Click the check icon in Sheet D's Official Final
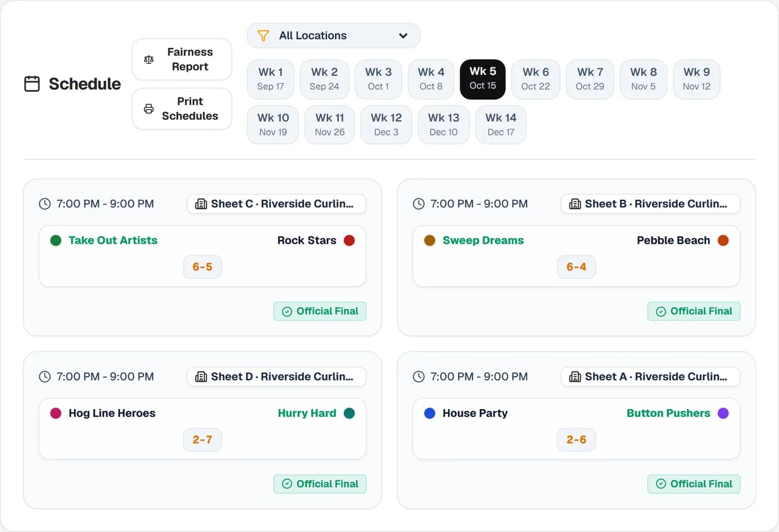779x532 pixels. (287, 484)
